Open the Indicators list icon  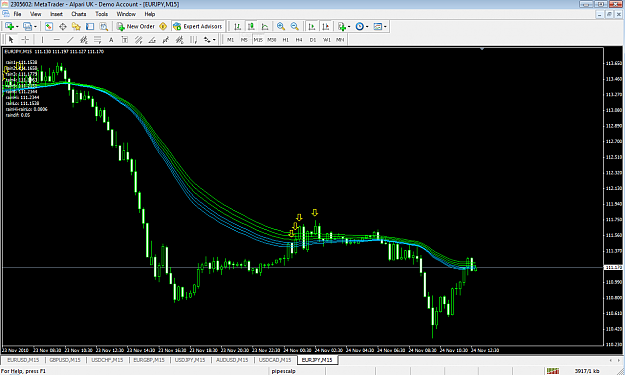coord(342,26)
